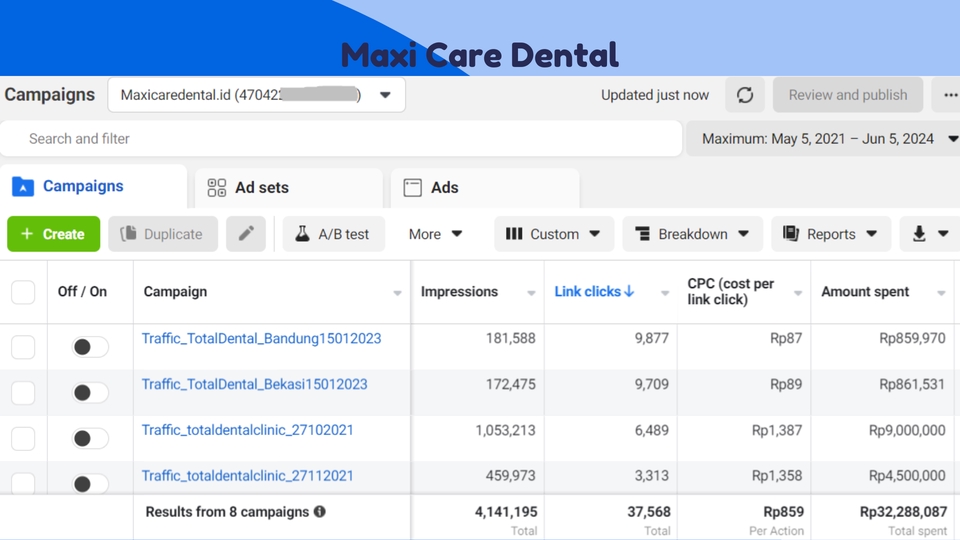The image size is (960, 540).
Task: Check the box for Traffic_TotalDental_Bekasi15012023
Action: click(23, 392)
